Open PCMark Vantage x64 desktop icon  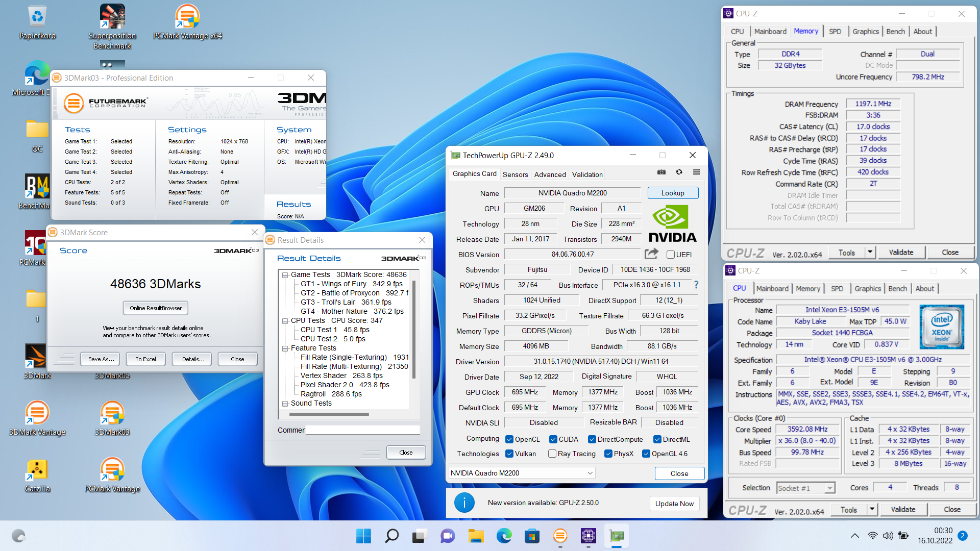pyautogui.click(x=187, y=22)
